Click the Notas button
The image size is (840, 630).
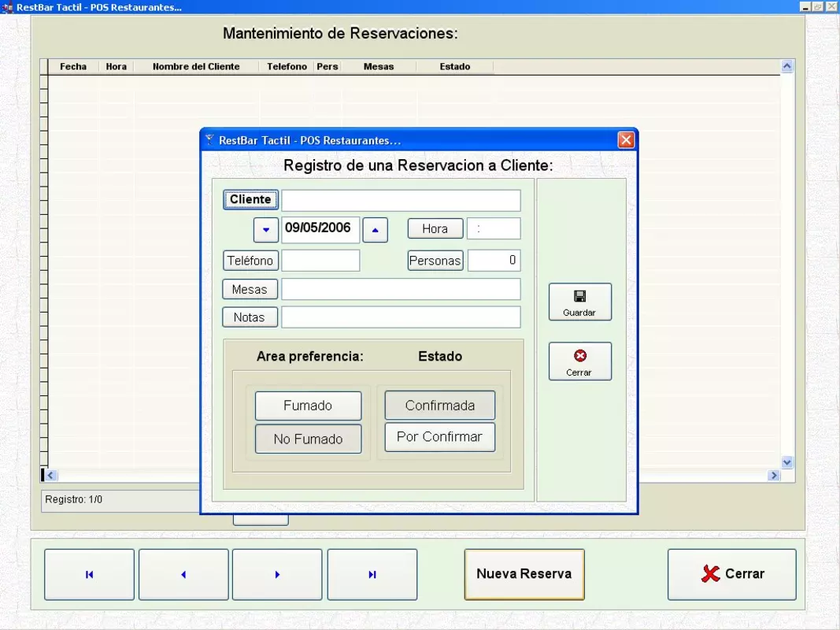(x=250, y=317)
